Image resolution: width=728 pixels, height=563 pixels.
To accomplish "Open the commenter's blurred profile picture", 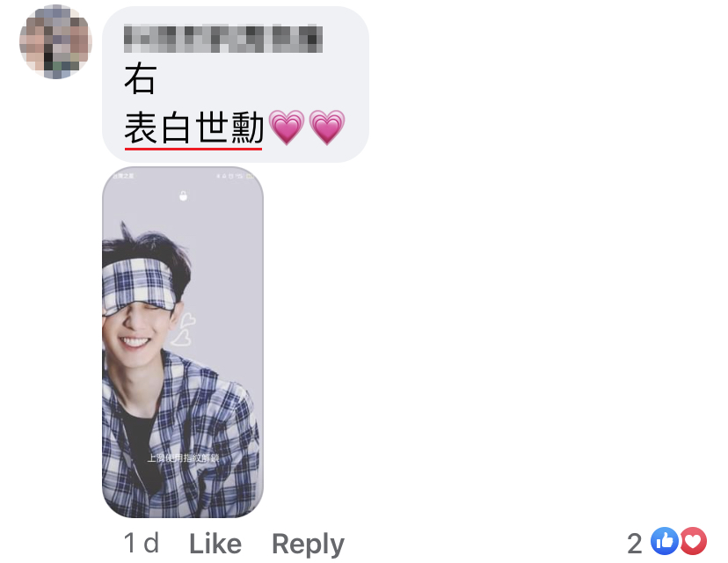I will click(55, 42).
